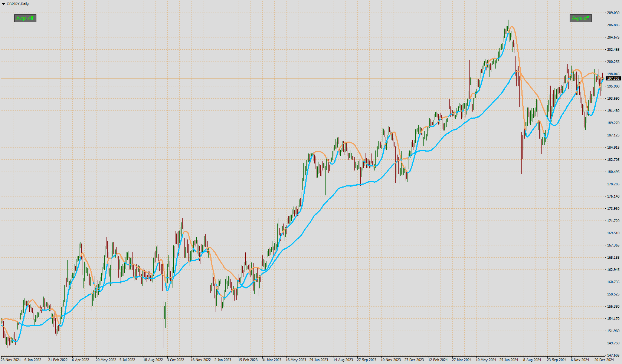Screen dimensions: 622x364
Task: Pick the 149.750 price scale value
Action: [613, 343]
